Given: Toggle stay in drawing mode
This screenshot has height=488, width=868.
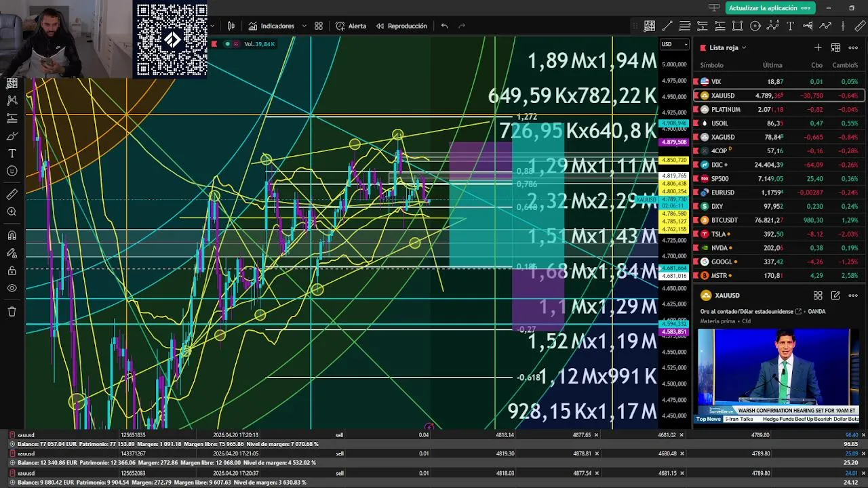Looking at the screenshot, I should pos(12,253).
